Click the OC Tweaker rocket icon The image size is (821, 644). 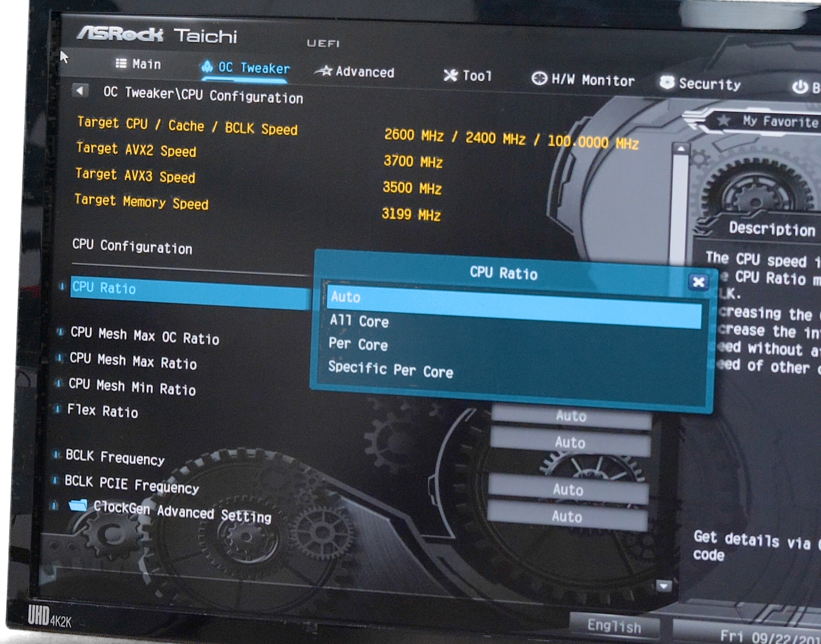coord(207,66)
